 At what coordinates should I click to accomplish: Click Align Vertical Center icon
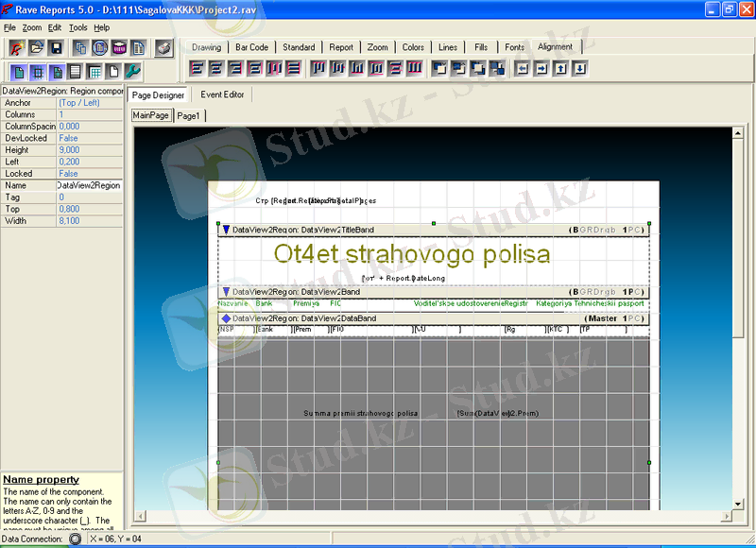(337, 68)
